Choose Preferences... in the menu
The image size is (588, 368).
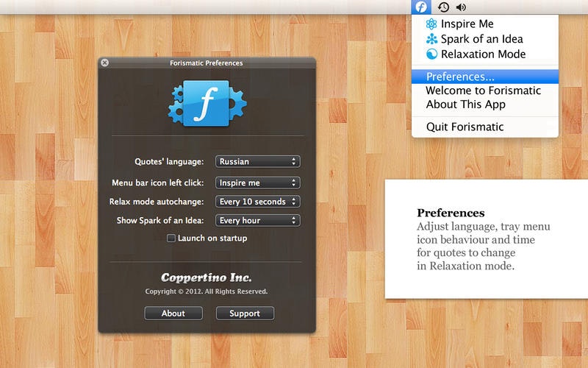coord(485,77)
